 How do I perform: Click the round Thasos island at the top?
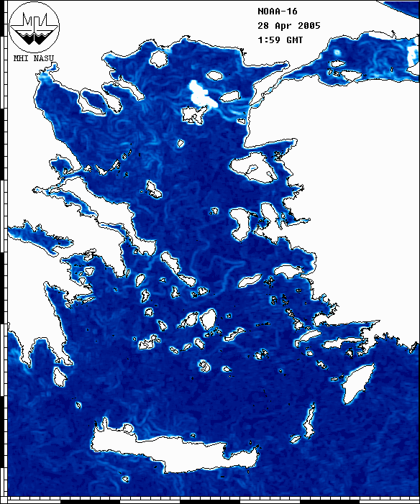click(x=158, y=59)
